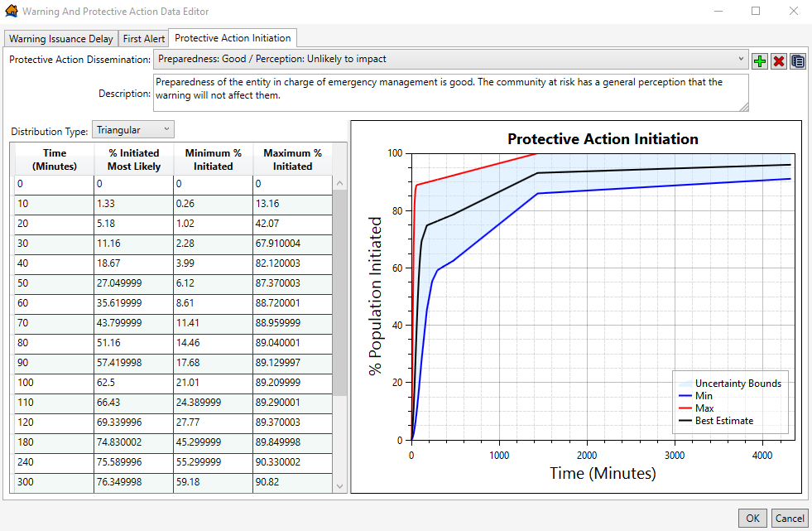Click the blue copy list icon
This screenshot has height=531, width=812.
(797, 61)
